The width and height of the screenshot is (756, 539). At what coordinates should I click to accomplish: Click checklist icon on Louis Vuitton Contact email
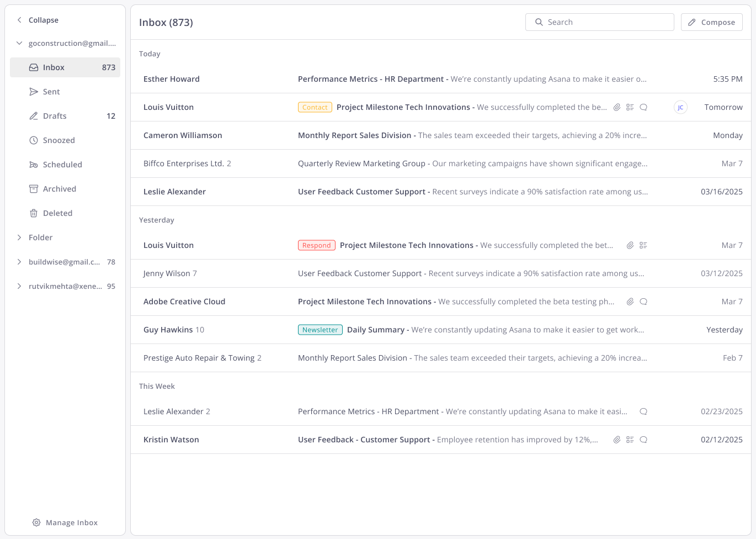pos(630,107)
